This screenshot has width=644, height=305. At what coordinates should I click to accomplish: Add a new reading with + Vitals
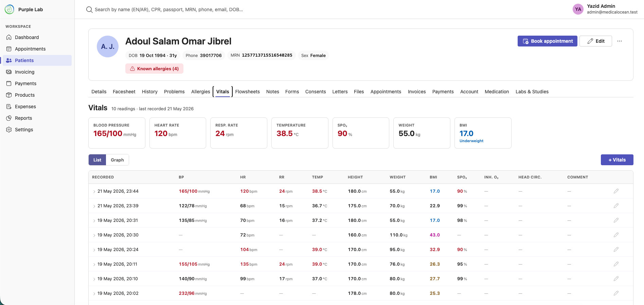click(x=617, y=160)
